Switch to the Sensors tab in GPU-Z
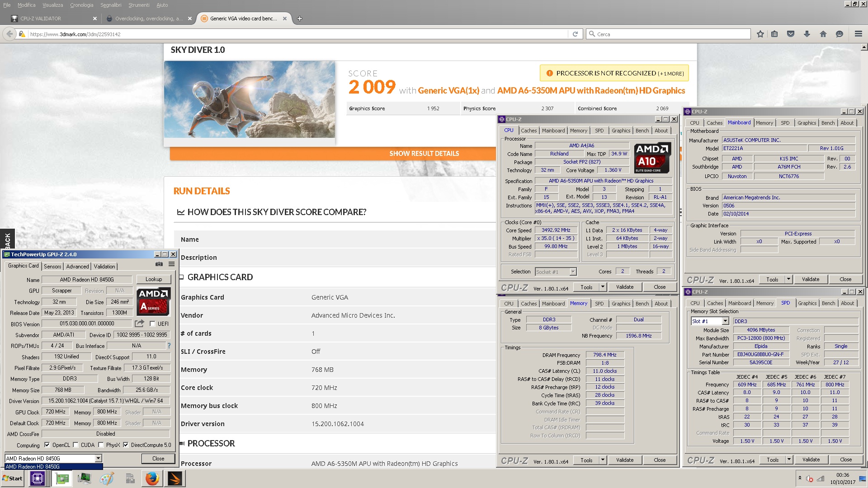Viewport: 868px width, 488px height. click(52, 267)
